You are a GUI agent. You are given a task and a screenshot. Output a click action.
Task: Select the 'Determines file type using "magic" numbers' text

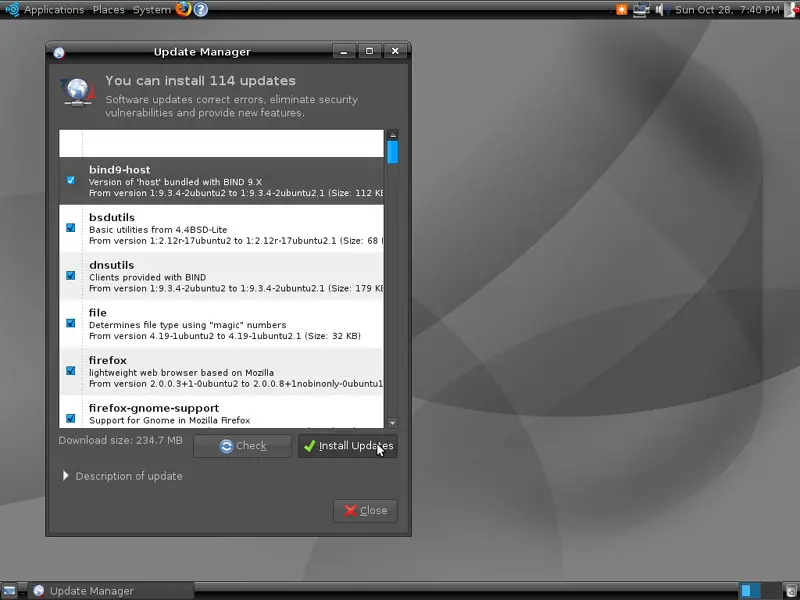tap(187, 325)
